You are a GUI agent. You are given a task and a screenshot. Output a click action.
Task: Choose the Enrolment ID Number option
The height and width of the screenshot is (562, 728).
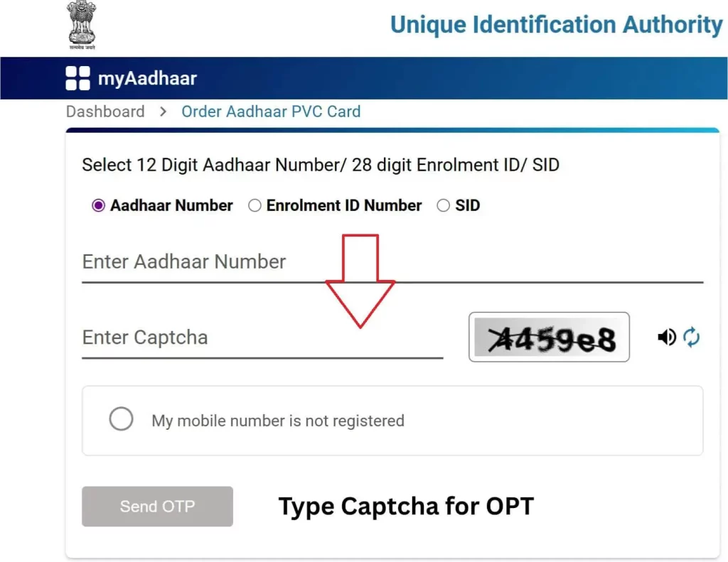pyautogui.click(x=255, y=205)
